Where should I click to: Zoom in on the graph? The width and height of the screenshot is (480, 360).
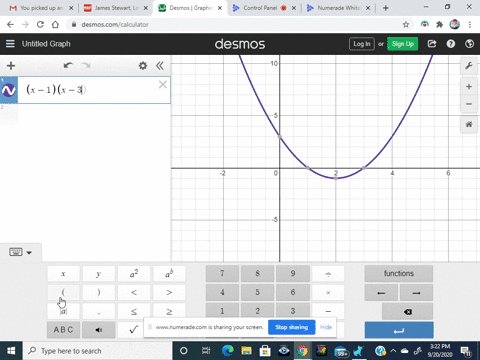coord(469,87)
